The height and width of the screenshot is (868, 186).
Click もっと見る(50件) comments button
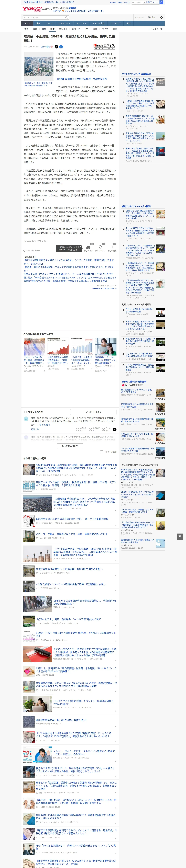pos(70,446)
